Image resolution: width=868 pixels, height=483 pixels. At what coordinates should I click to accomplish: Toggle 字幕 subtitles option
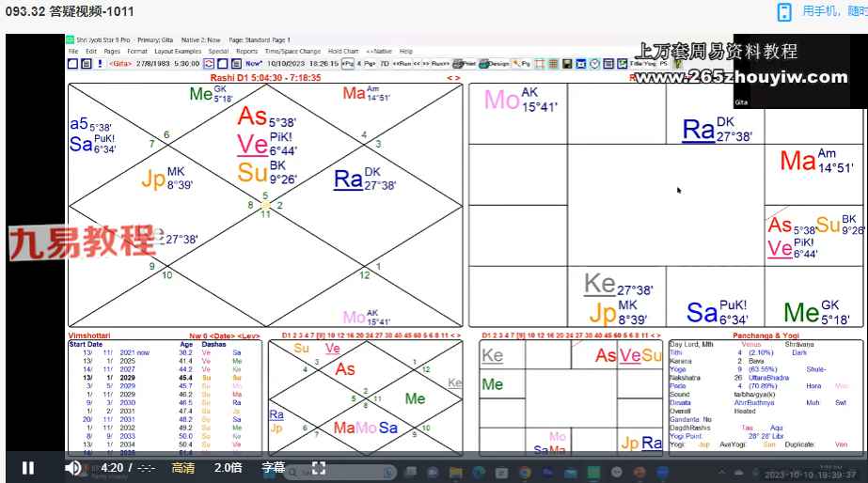[274, 468]
